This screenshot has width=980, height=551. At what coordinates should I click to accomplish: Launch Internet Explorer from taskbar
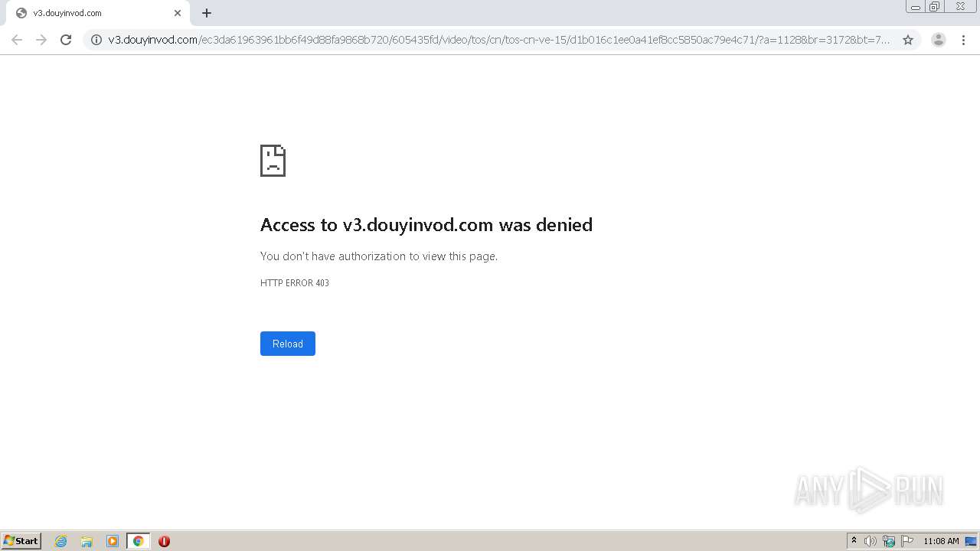click(61, 541)
